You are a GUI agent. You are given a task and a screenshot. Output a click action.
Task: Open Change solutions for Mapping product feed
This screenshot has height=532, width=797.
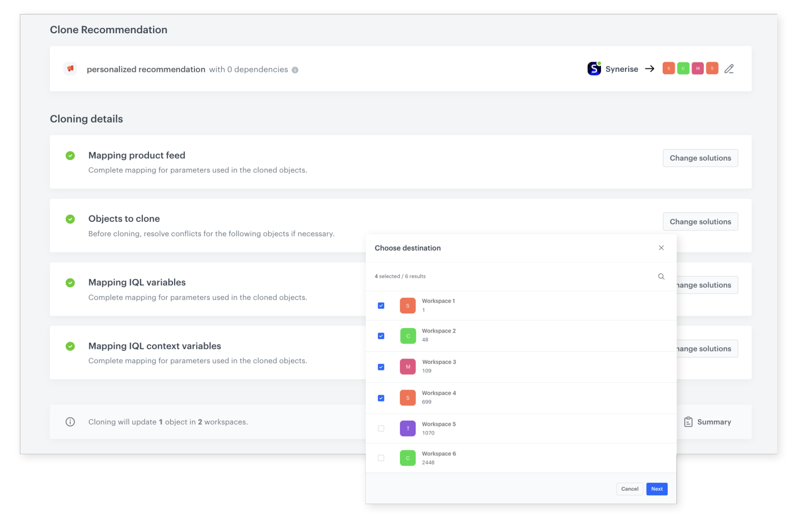(700, 158)
